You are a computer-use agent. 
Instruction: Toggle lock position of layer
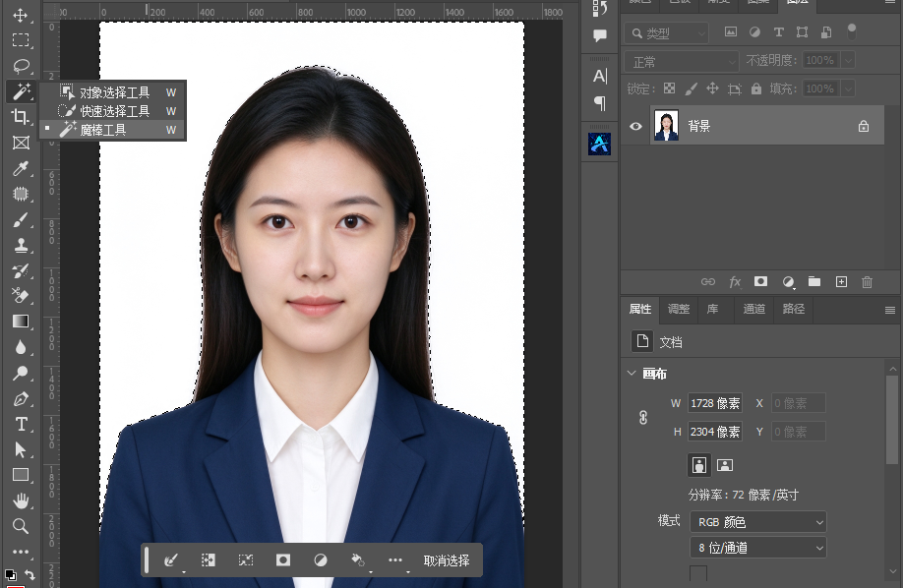point(712,88)
